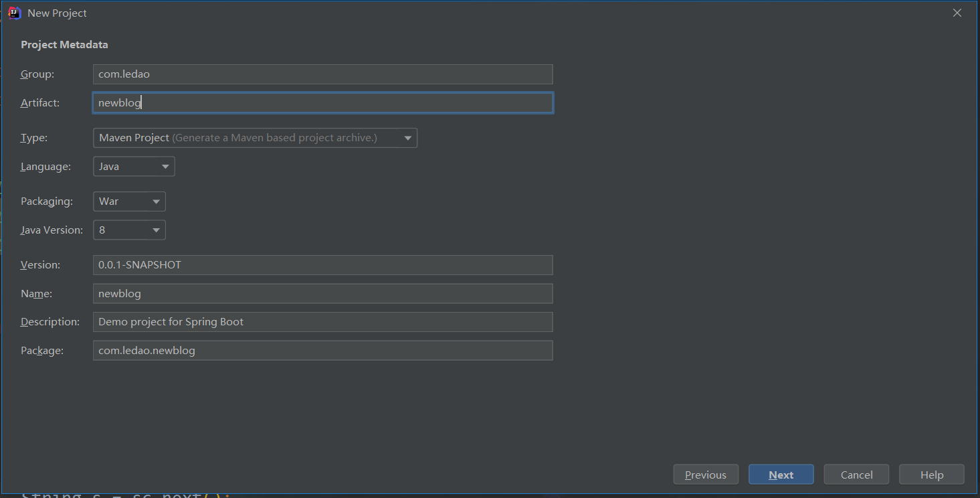Image resolution: width=980 pixels, height=498 pixels.
Task: Click the Type dropdown arrow icon
Action: tap(407, 138)
